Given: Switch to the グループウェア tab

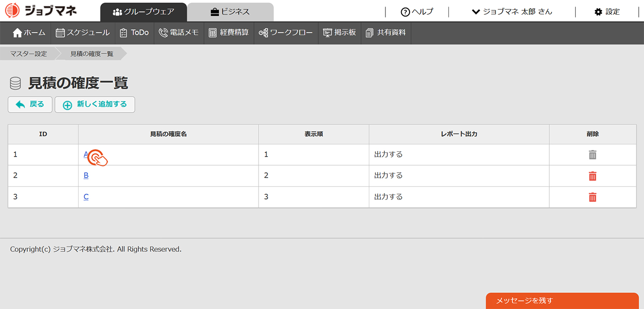Looking at the screenshot, I should (x=143, y=12).
